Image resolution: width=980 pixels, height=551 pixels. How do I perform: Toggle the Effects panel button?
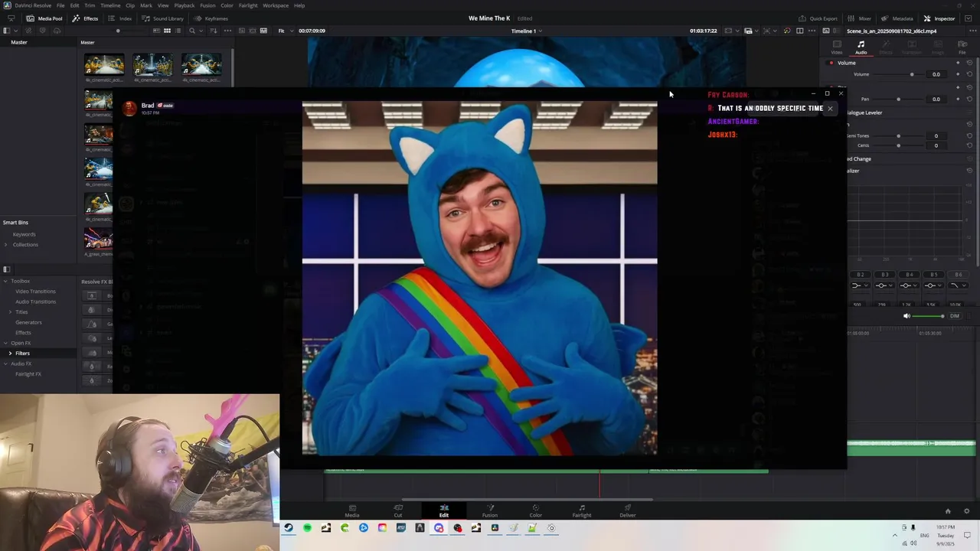(86, 18)
